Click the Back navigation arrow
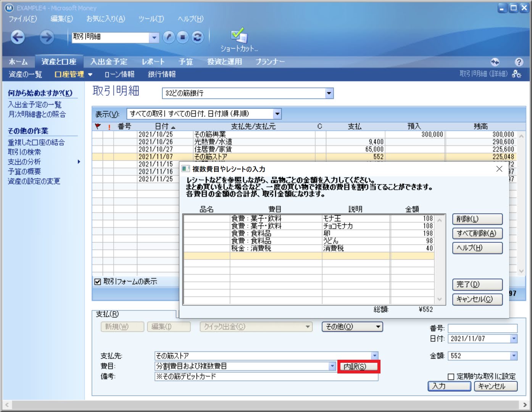Viewport: 532px width, 412px height. point(18,37)
